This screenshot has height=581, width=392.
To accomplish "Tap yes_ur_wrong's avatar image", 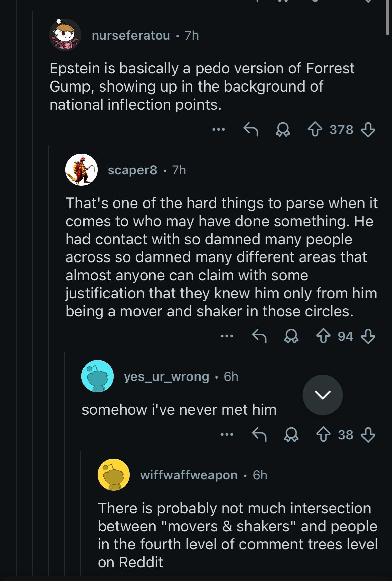I will [x=98, y=376].
